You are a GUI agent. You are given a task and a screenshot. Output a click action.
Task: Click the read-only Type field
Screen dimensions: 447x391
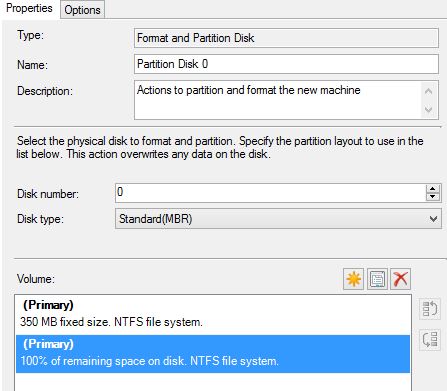(286, 38)
